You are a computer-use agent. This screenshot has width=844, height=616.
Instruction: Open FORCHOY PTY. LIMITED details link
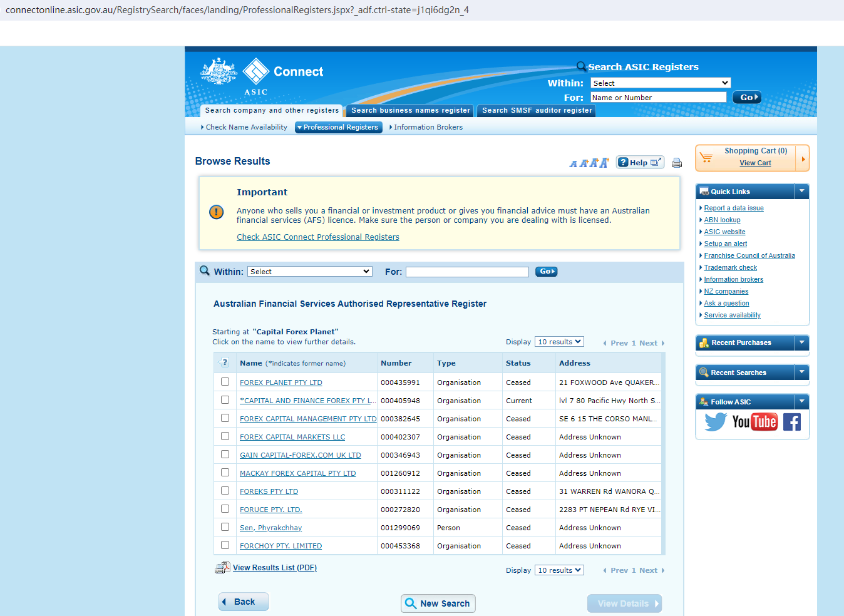point(280,546)
